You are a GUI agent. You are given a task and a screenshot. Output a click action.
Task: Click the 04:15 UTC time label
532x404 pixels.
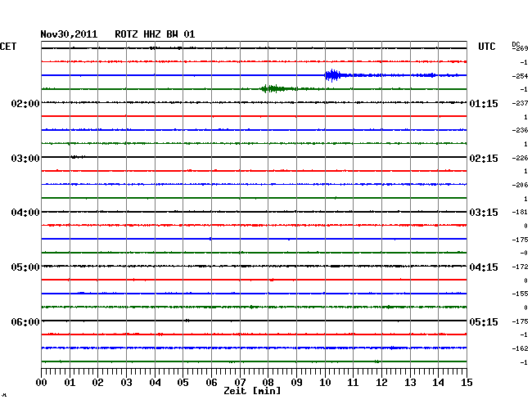click(484, 267)
